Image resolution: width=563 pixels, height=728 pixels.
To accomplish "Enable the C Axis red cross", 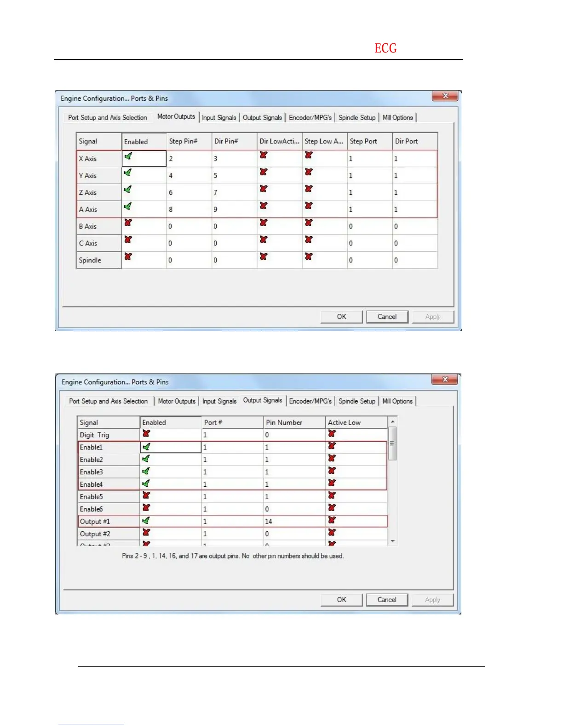I will point(128,239).
